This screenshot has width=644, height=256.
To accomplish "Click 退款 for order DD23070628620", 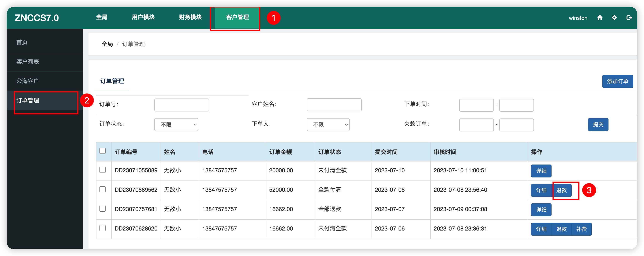I will tap(561, 229).
